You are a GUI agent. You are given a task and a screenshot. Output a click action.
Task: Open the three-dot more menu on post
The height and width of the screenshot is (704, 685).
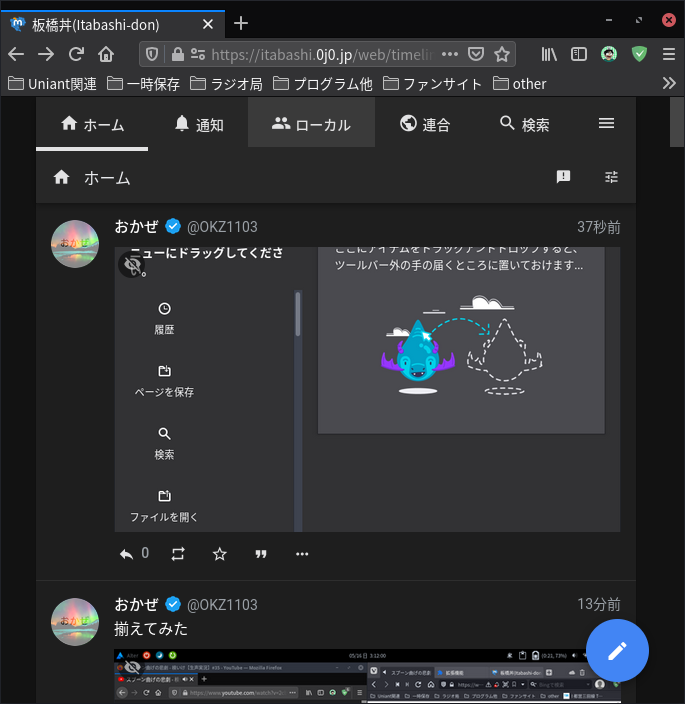point(303,553)
